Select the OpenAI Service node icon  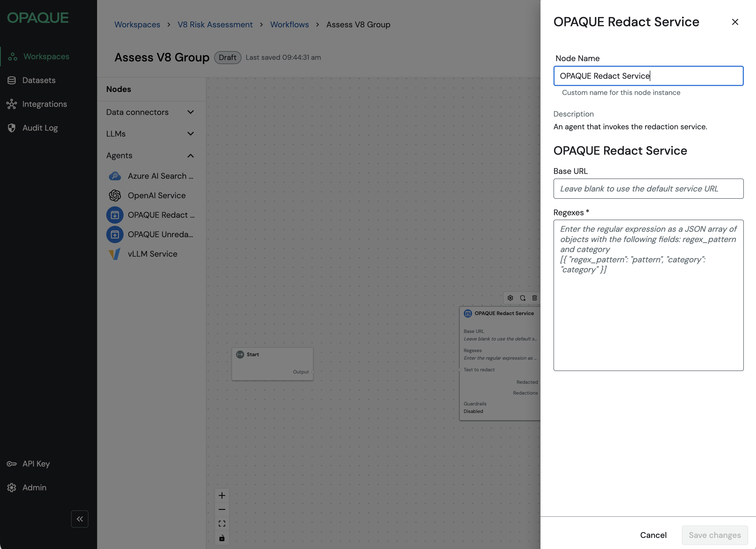115,196
